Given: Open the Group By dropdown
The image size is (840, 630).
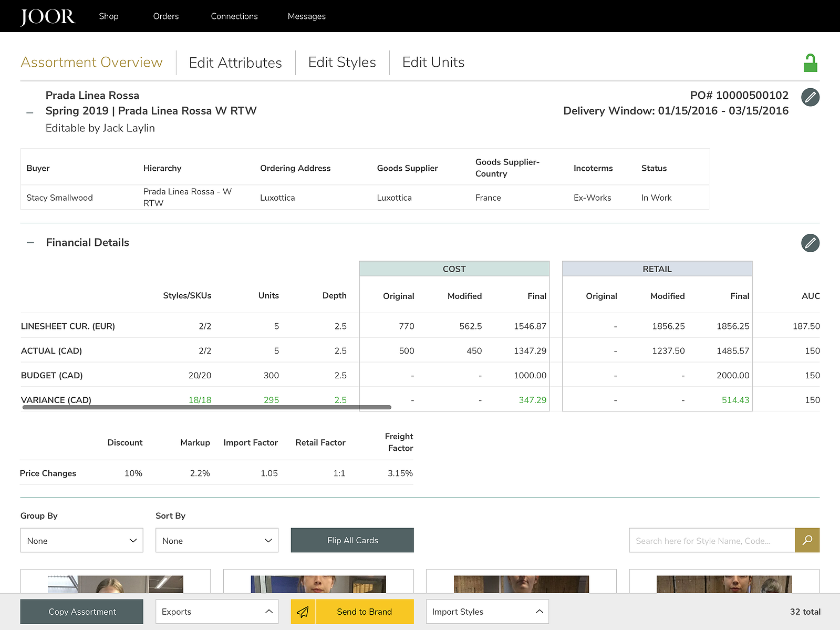Looking at the screenshot, I should [x=81, y=540].
